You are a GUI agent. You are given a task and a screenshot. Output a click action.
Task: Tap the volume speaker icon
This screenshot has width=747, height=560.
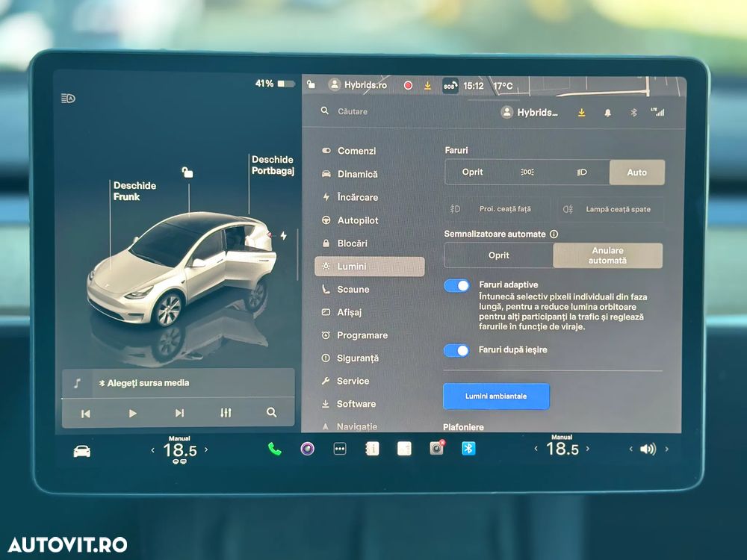(x=648, y=449)
